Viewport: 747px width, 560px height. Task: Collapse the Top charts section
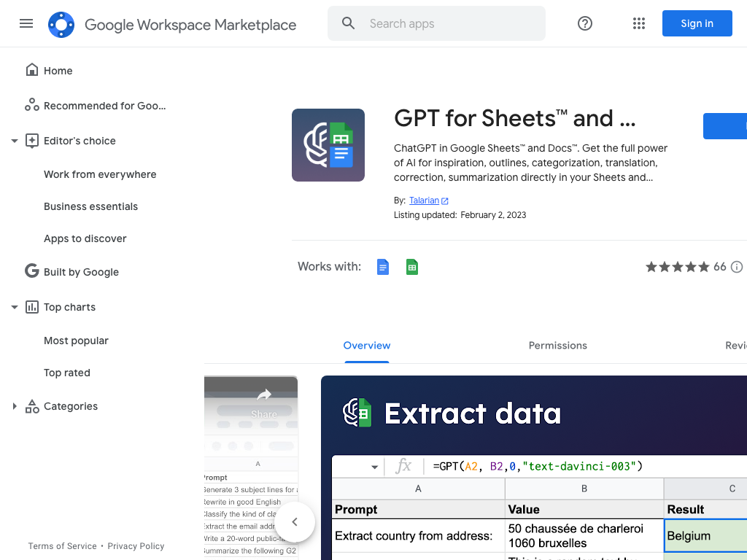(x=15, y=307)
